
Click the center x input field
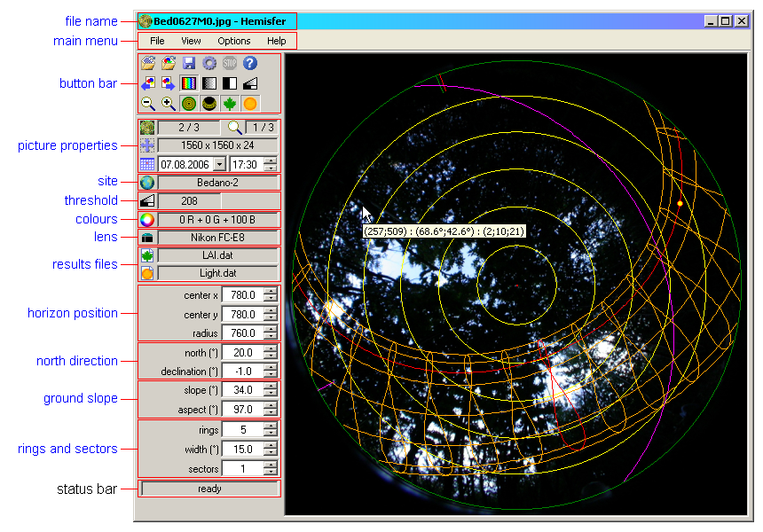[x=241, y=295]
